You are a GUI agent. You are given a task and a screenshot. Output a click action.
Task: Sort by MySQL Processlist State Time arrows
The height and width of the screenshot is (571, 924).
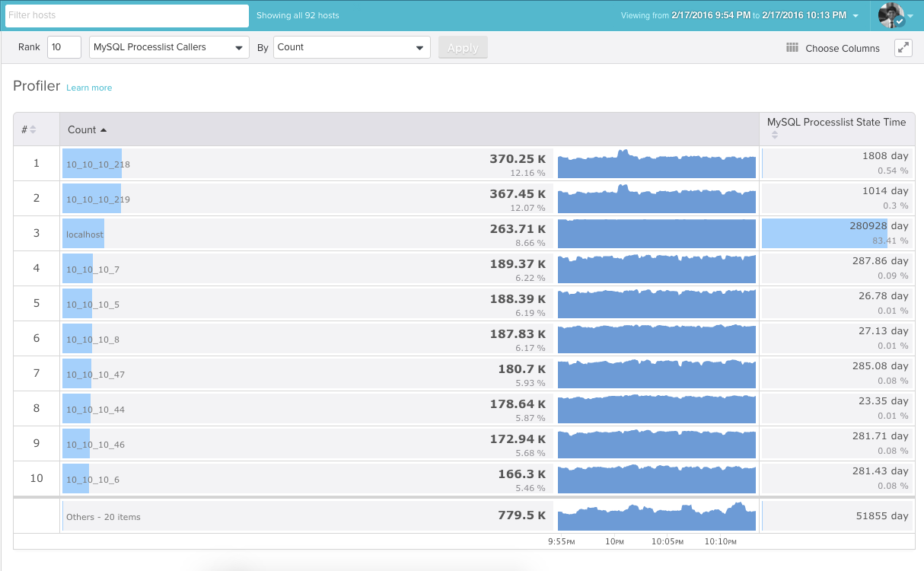point(775,136)
